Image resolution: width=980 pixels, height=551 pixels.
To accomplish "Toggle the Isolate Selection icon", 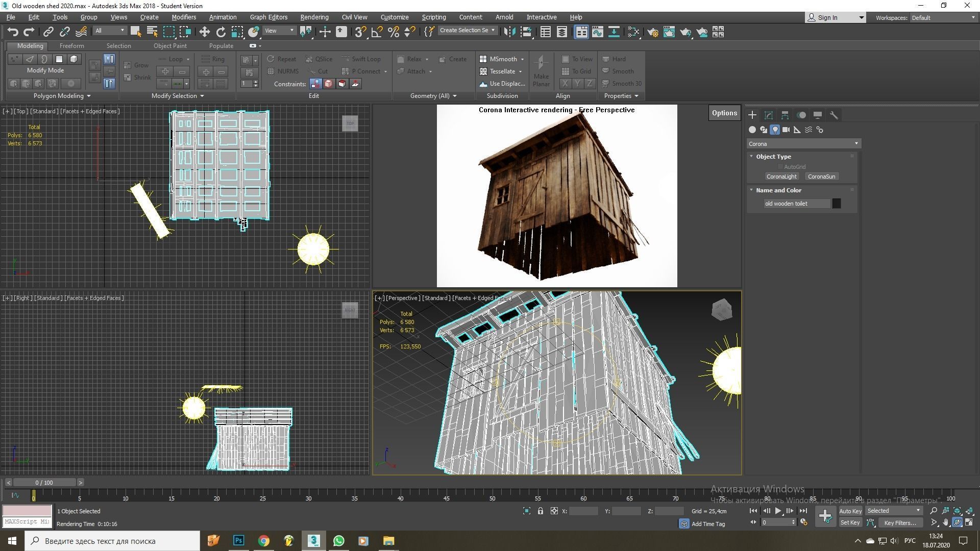I will tap(527, 511).
